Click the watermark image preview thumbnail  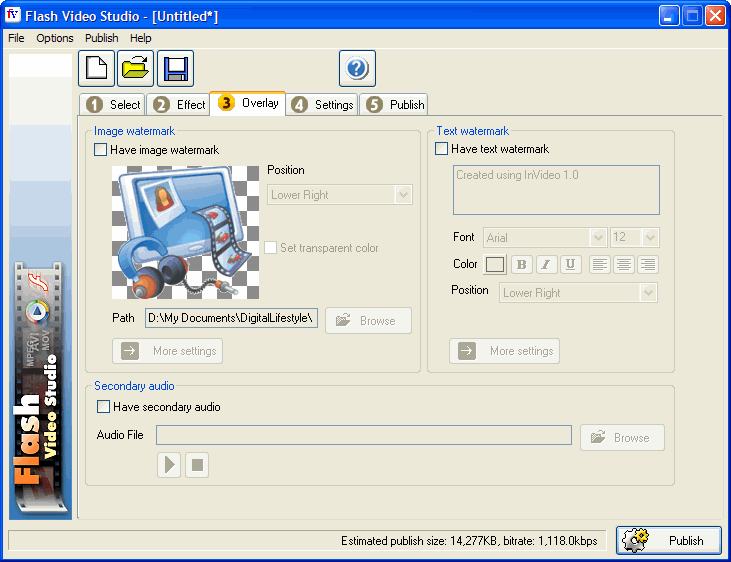click(186, 232)
